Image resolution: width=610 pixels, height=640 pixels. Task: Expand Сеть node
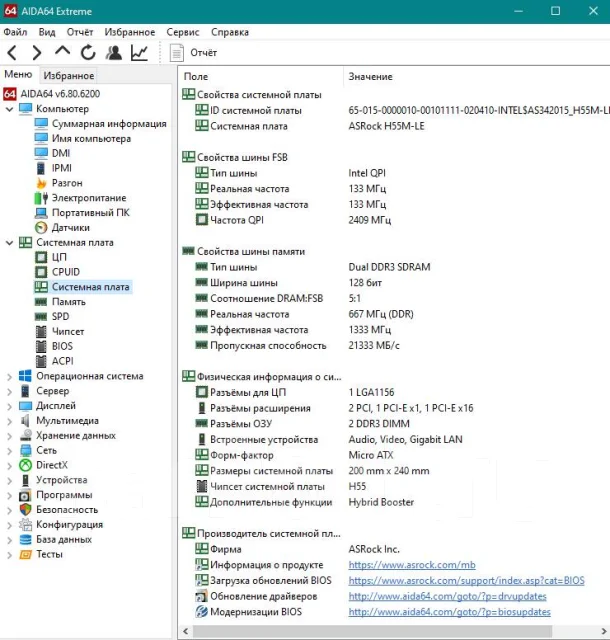coord(9,451)
